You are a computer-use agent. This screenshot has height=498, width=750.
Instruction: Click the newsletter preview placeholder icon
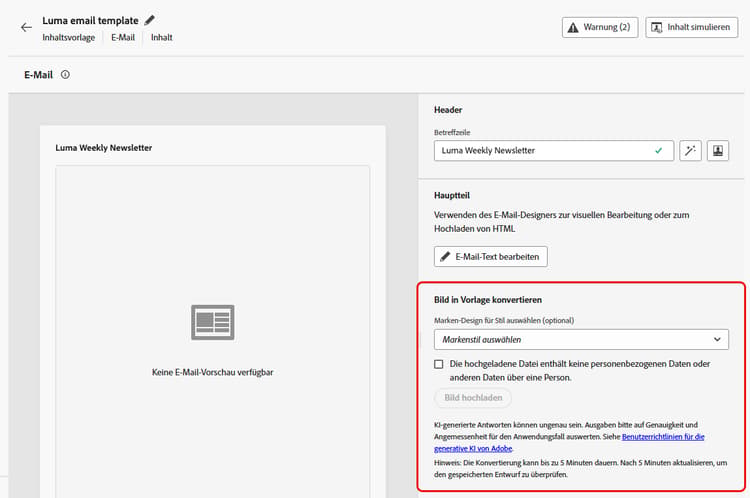point(213,322)
